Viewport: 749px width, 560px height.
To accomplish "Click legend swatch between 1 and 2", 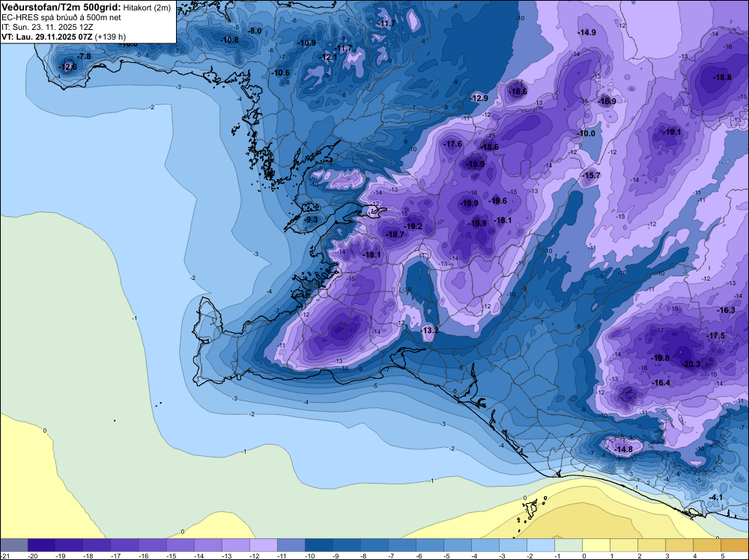I will tap(623, 545).
